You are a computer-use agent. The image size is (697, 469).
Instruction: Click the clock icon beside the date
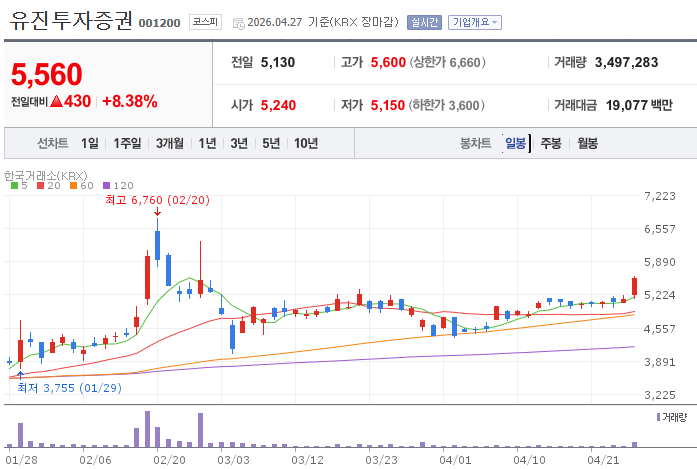click(239, 23)
